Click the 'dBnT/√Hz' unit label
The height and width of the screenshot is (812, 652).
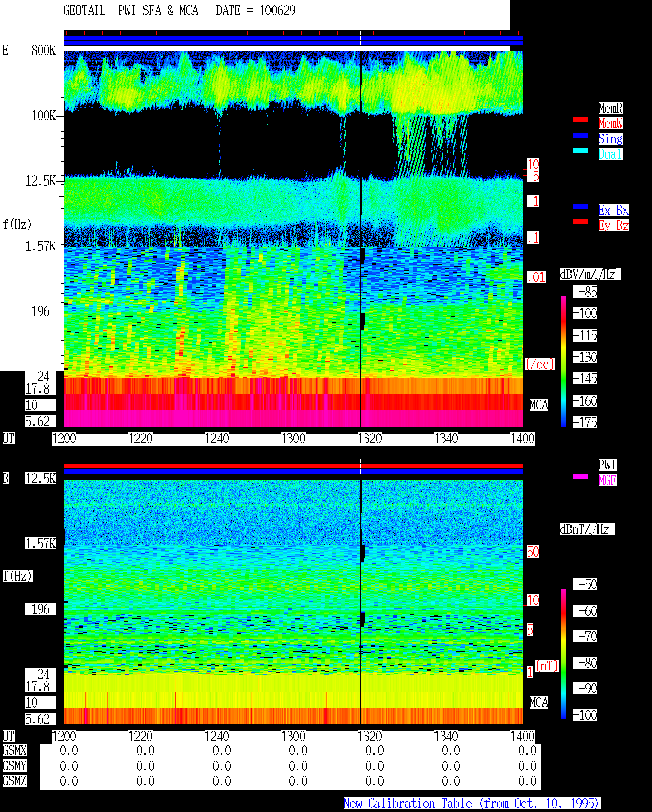[x=587, y=529]
